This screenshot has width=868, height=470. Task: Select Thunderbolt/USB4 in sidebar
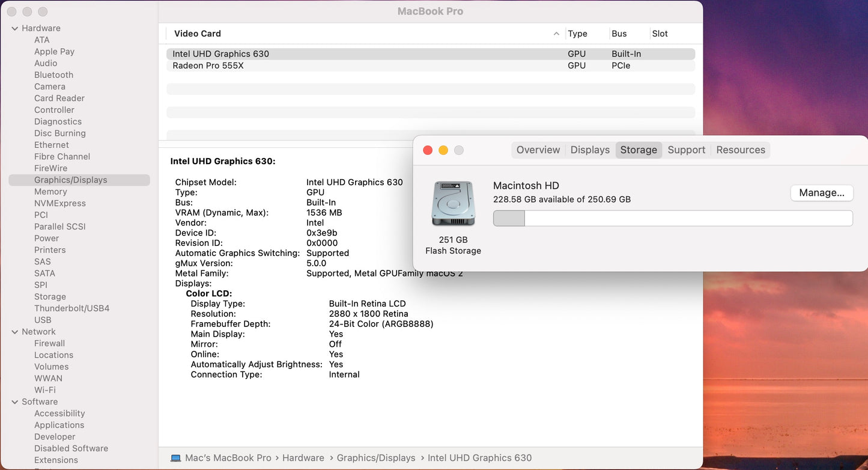click(71, 308)
